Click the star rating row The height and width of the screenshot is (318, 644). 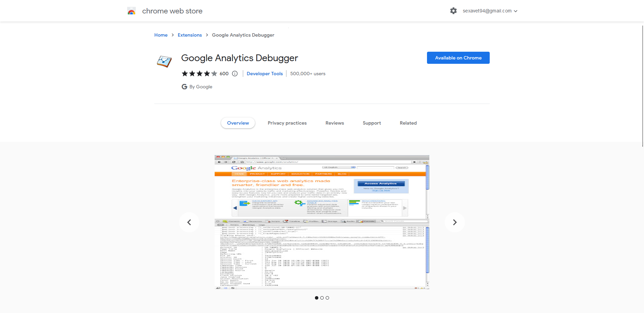pyautogui.click(x=200, y=74)
